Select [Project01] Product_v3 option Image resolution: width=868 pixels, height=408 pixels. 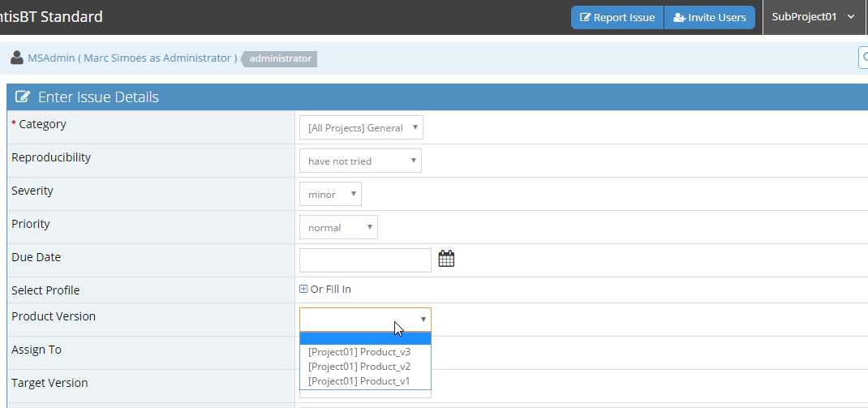[359, 352]
